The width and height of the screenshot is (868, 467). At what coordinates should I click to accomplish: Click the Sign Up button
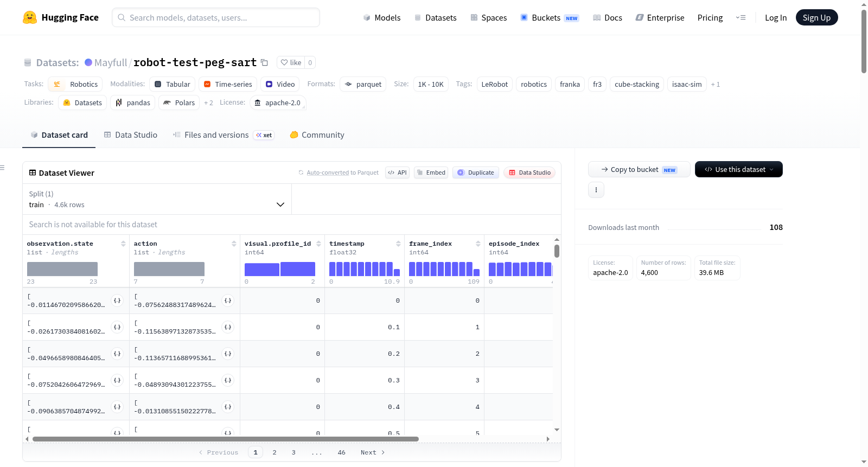coord(816,17)
